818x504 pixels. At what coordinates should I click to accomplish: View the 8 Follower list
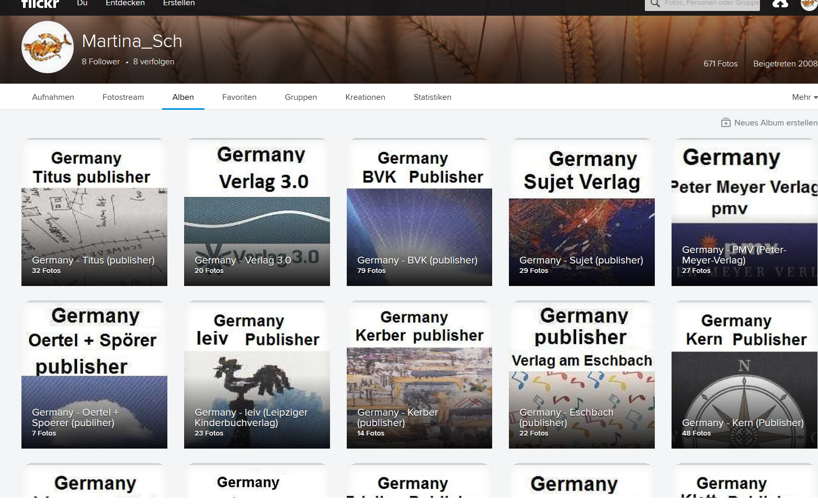(x=100, y=62)
